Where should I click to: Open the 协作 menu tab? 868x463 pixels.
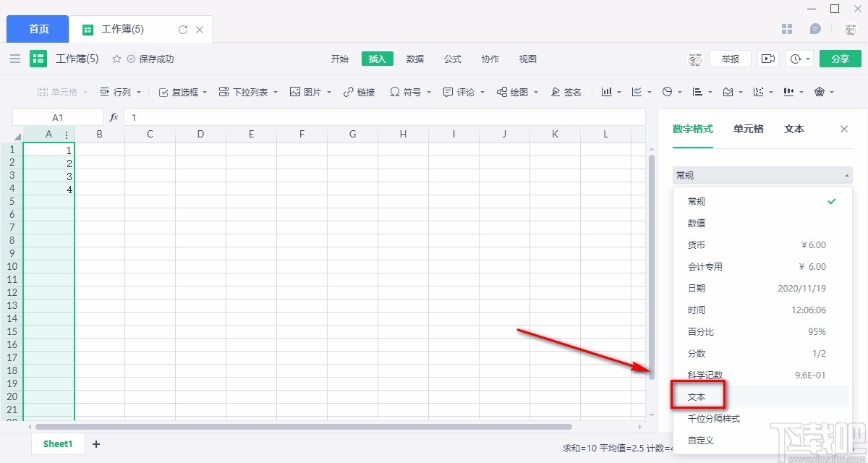pos(490,59)
